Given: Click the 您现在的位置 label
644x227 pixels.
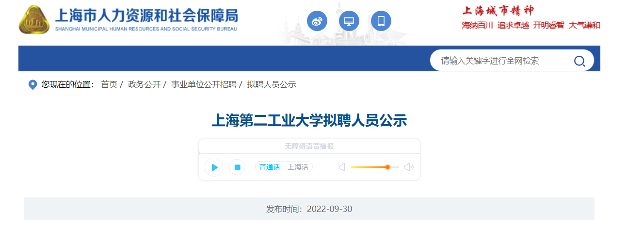Looking at the screenshot, I should click(x=68, y=84).
